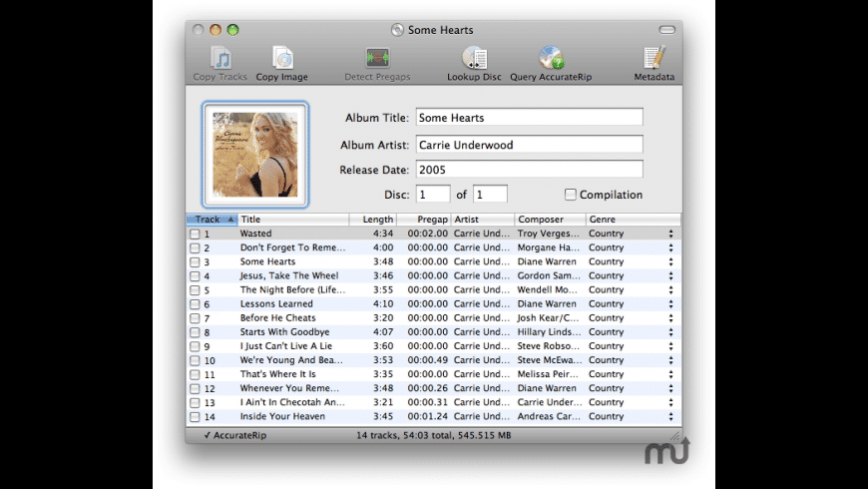Click the title 'Before He Cheats'
This screenshot has width=868, height=489.
[x=278, y=318]
